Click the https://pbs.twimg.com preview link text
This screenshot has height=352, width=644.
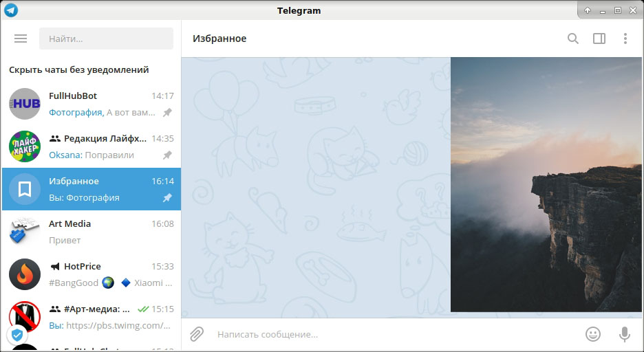[118, 326]
